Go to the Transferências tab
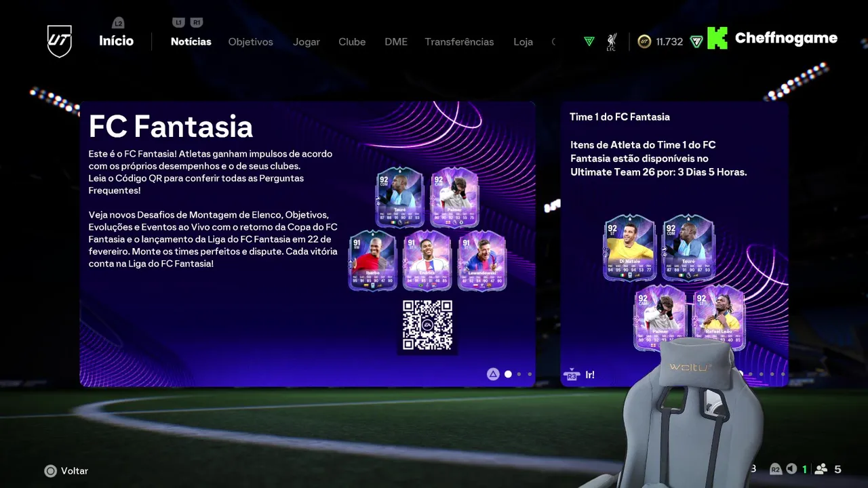The image size is (868, 488). (x=459, y=41)
